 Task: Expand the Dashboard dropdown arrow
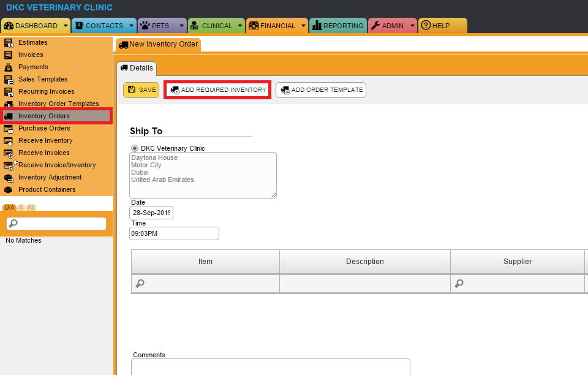click(66, 26)
